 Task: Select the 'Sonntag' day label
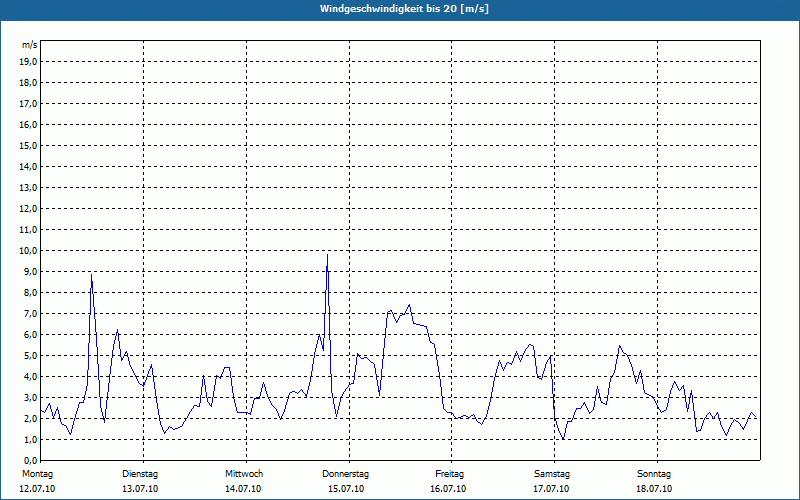(654, 474)
